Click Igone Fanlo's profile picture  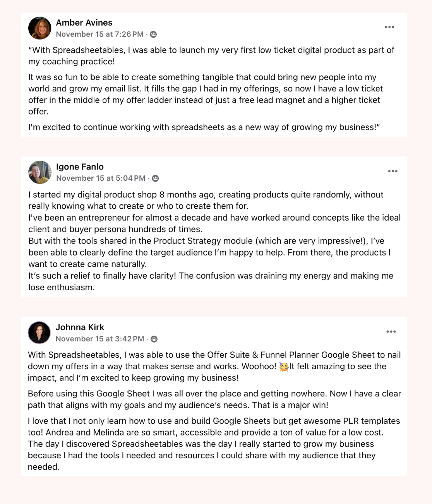click(x=40, y=172)
